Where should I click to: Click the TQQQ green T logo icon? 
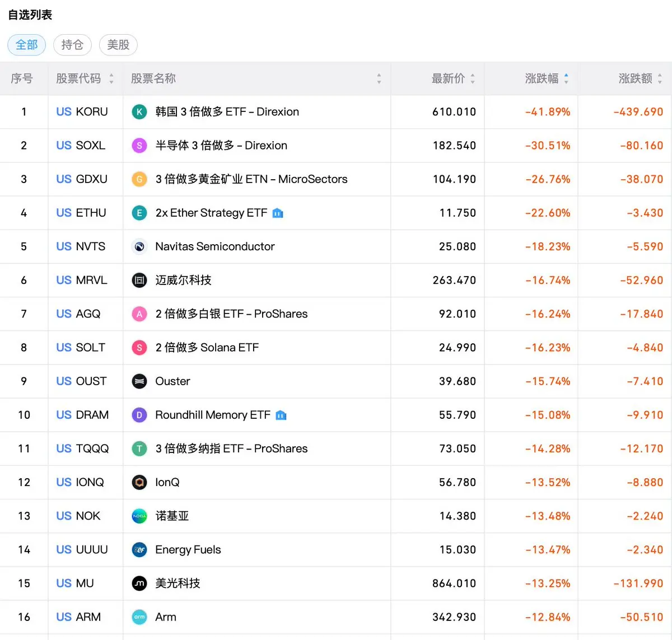click(x=139, y=449)
